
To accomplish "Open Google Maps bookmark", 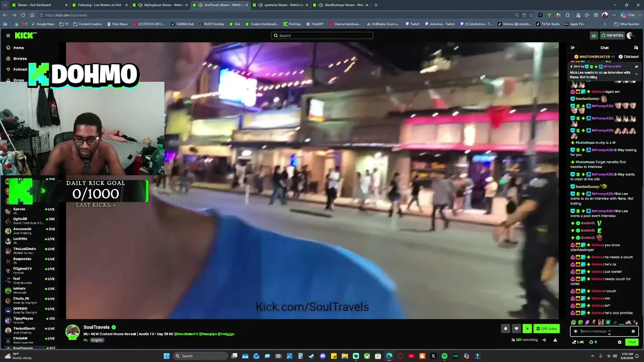I will 42,24.
